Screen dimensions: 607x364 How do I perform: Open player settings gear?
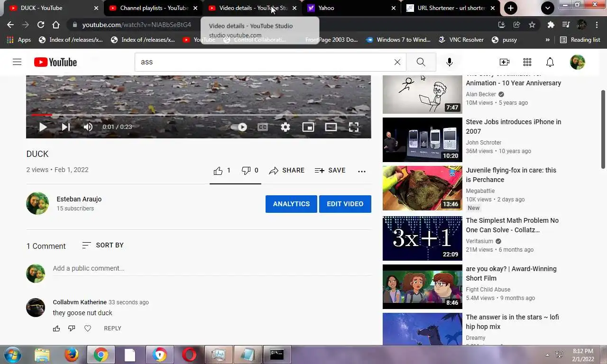pos(285,127)
